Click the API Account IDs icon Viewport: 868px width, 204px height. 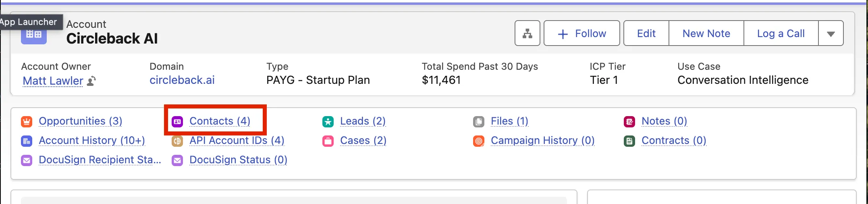pyautogui.click(x=177, y=141)
